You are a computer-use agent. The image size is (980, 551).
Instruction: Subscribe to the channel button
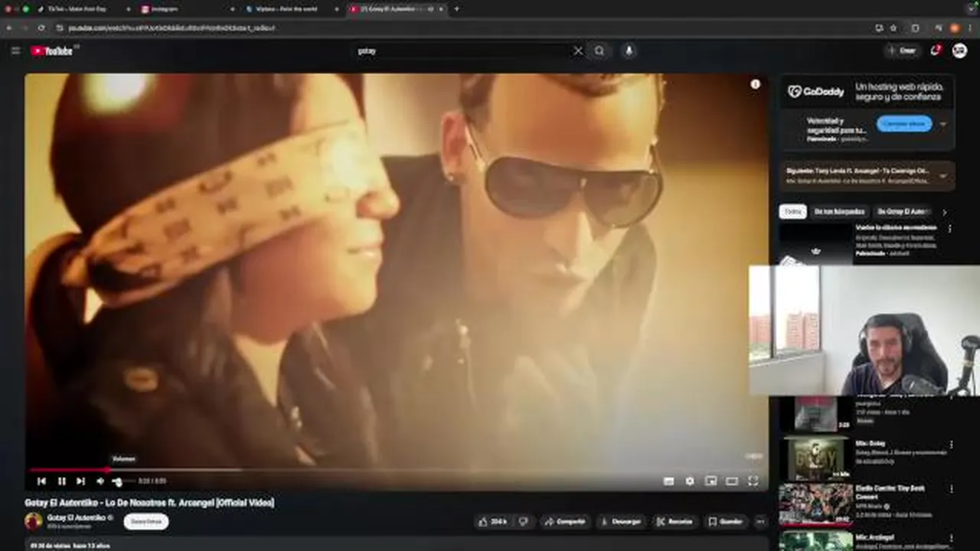[145, 521]
